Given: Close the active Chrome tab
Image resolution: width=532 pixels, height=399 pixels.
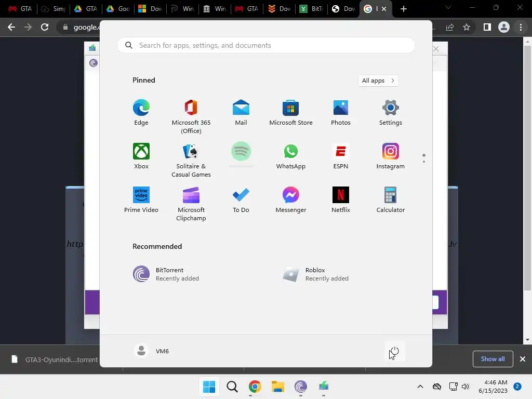Looking at the screenshot, I should (x=384, y=9).
